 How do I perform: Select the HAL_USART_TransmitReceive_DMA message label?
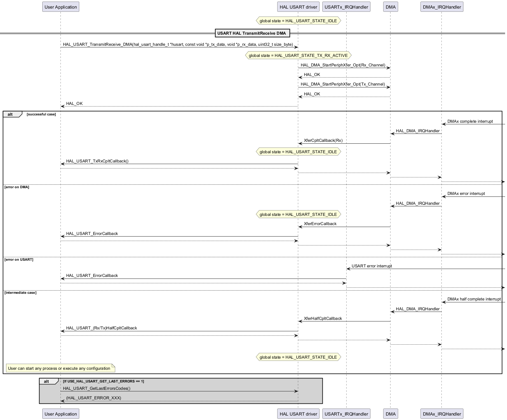(x=178, y=45)
